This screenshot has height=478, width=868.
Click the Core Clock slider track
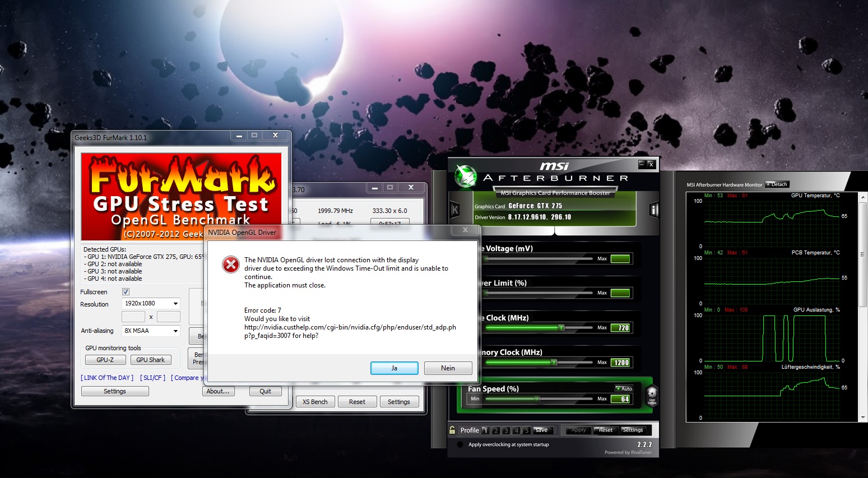[539, 328]
